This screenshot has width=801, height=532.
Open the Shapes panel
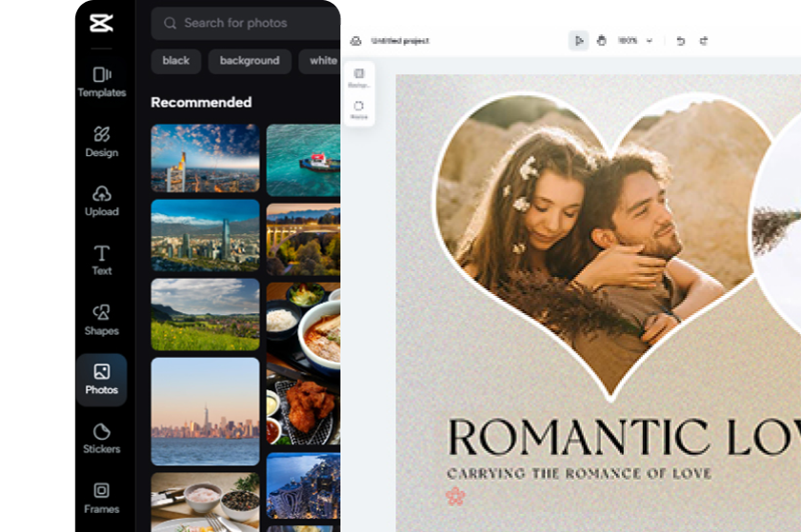pyautogui.click(x=102, y=320)
